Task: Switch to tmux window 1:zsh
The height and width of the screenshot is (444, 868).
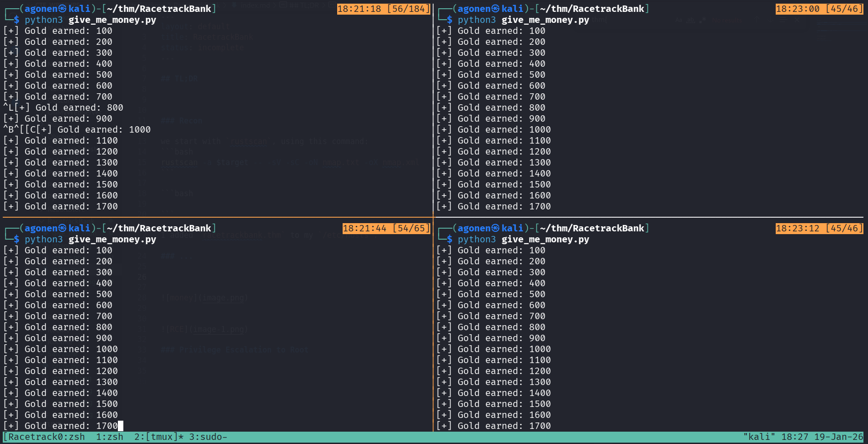Action: click(110, 437)
